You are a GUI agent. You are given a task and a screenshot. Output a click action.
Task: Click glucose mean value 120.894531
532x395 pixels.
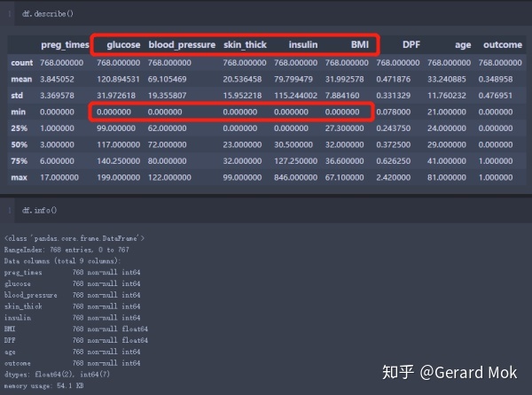tap(118, 80)
